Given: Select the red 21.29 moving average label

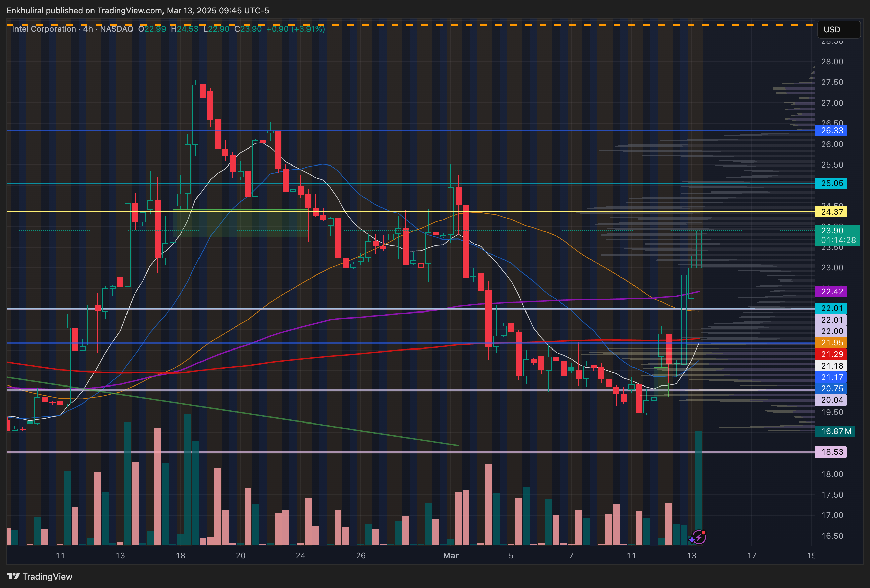Looking at the screenshot, I should click(831, 354).
